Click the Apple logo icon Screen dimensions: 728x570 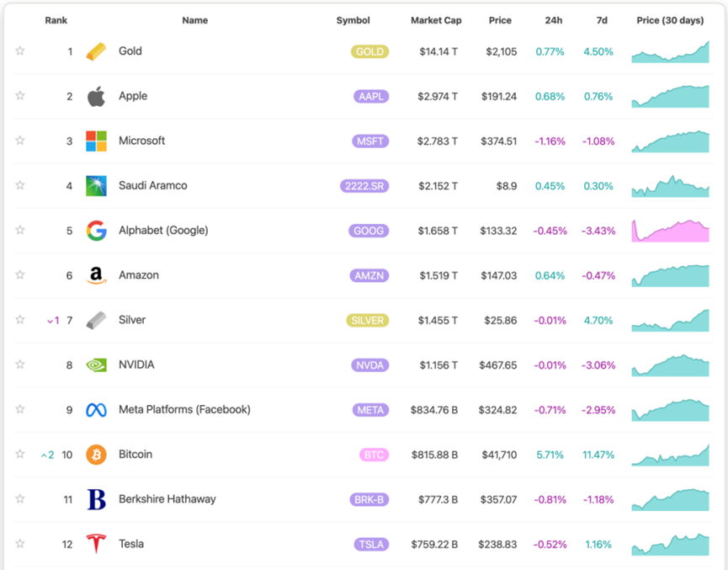pyautogui.click(x=97, y=96)
